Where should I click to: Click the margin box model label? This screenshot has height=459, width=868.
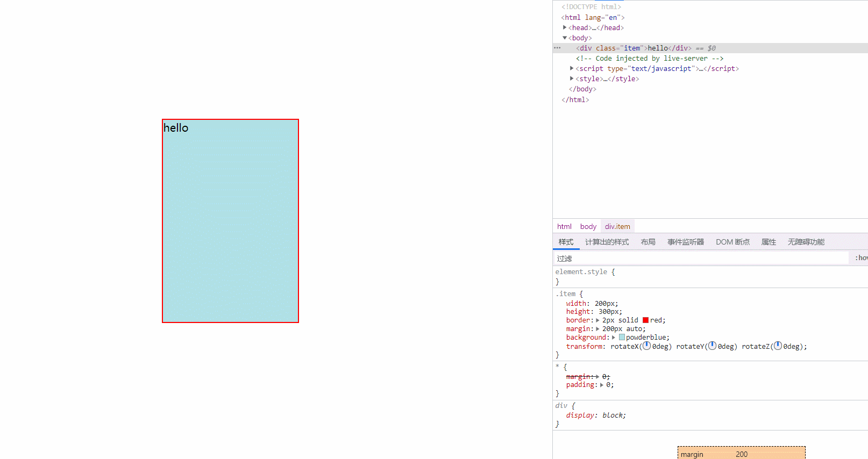pos(692,454)
